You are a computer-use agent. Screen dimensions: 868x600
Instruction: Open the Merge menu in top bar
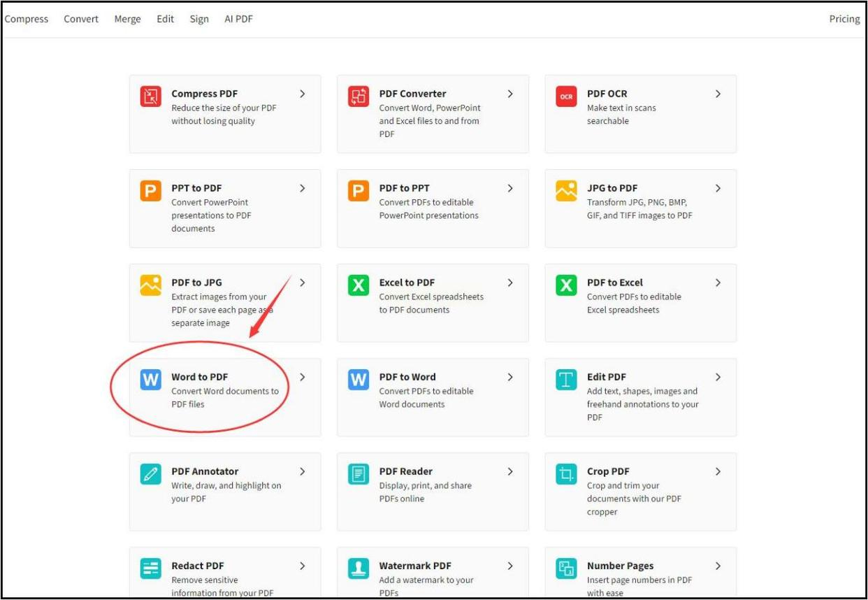(x=127, y=19)
